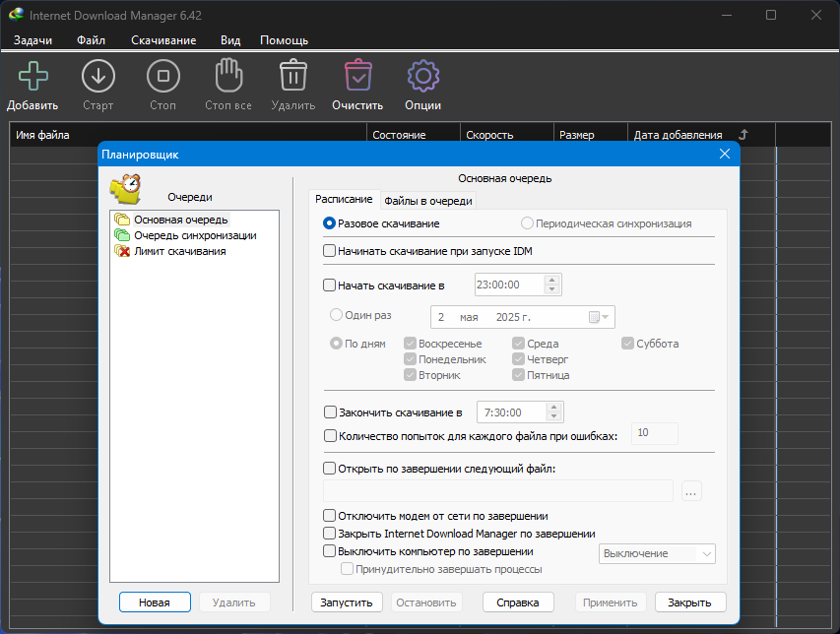Open the Задачи menu
840x634 pixels.
pos(32,40)
